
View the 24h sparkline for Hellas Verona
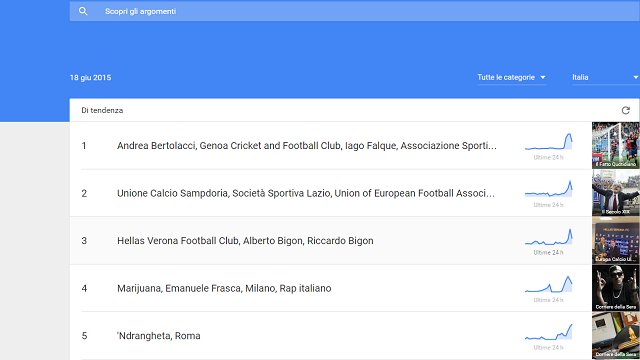(x=549, y=237)
